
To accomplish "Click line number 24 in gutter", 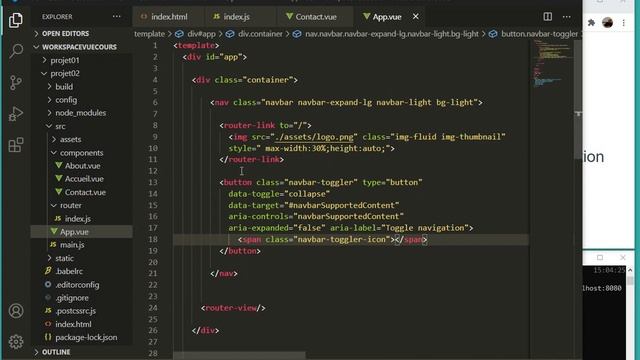I will [153, 308].
